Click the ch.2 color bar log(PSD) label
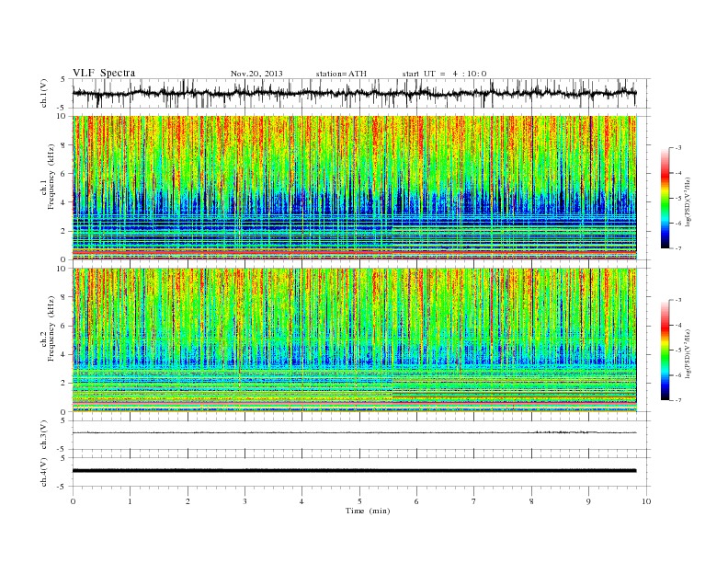 688,353
